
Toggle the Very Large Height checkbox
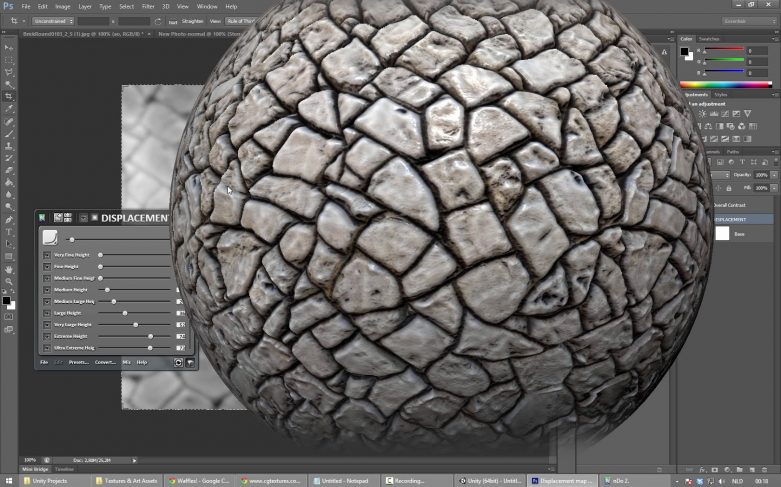[47, 325]
